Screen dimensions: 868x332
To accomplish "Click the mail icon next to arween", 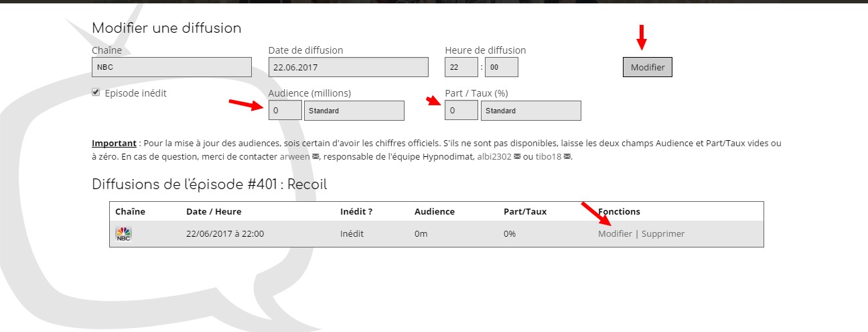I will (316, 157).
